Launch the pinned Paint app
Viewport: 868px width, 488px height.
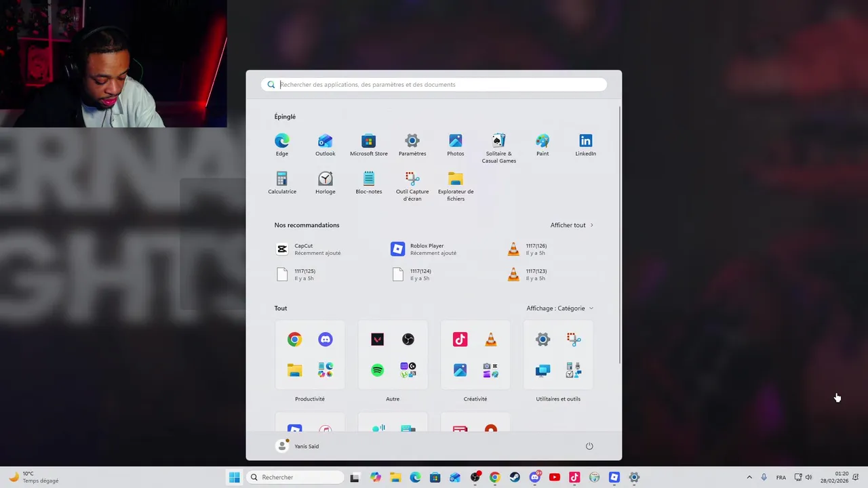[x=542, y=145]
